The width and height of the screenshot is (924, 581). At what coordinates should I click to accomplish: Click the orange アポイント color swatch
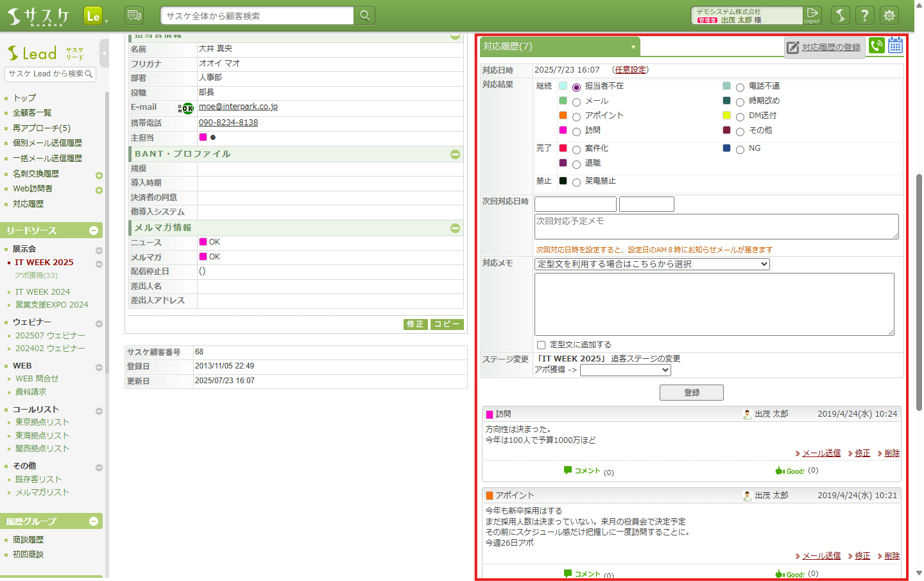click(563, 116)
